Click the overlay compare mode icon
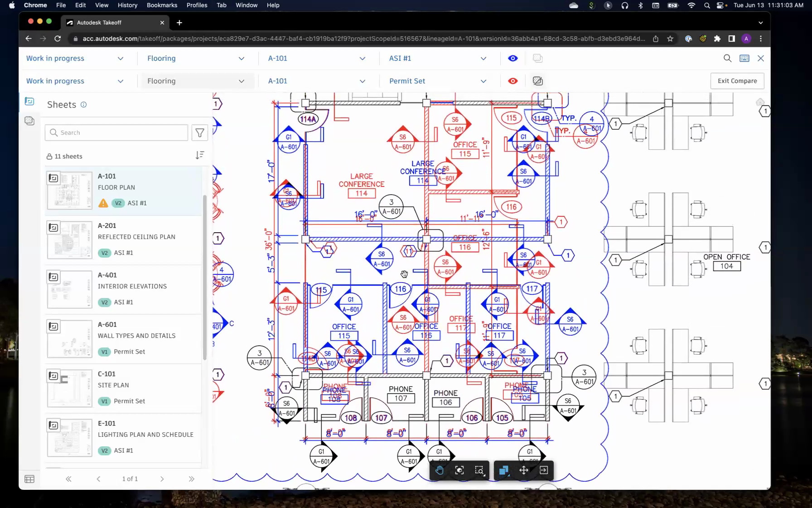 click(503, 470)
